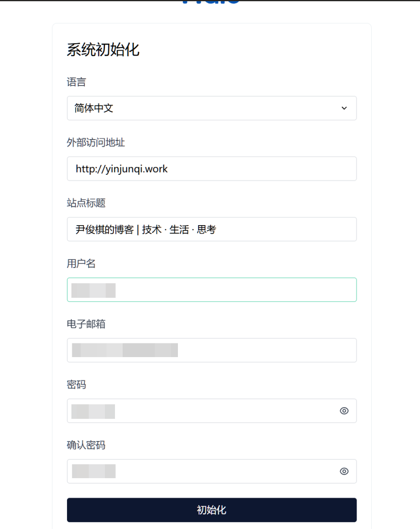Click the 密码 label above the password field
This screenshot has width=420, height=529.
(76, 385)
